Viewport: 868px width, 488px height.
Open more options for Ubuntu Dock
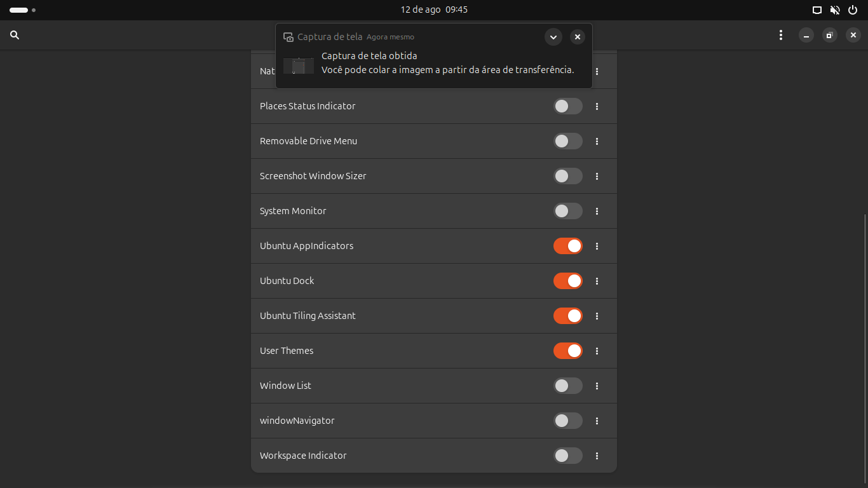597,281
